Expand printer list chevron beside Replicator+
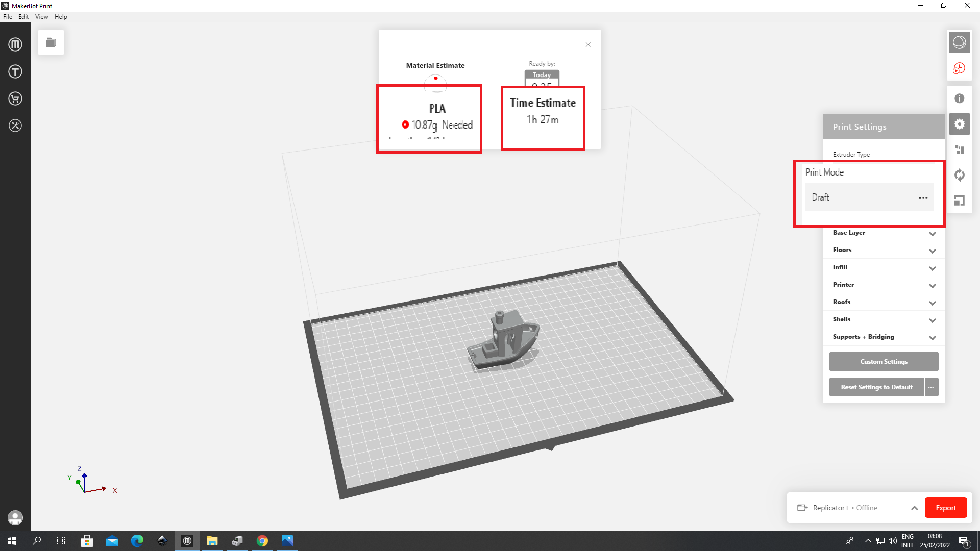The height and width of the screenshot is (551, 980). pos(914,508)
